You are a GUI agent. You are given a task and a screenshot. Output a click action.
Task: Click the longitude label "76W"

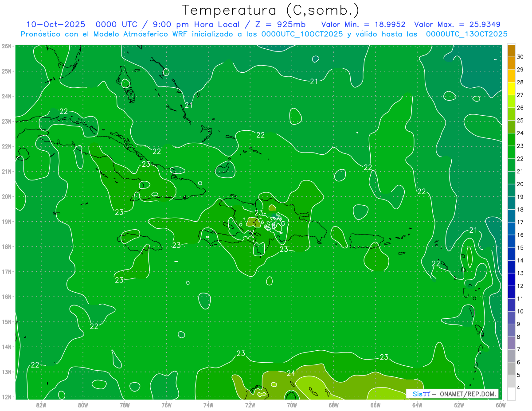point(167,404)
